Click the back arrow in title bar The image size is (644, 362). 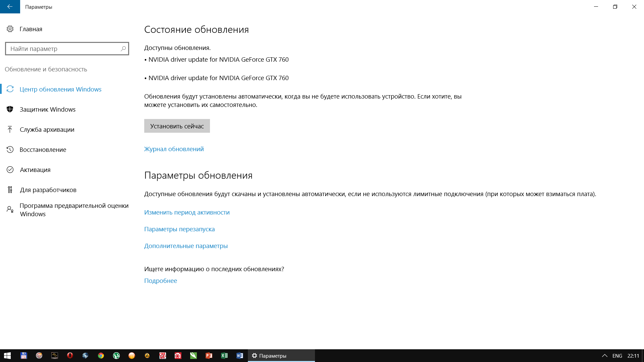[10, 7]
